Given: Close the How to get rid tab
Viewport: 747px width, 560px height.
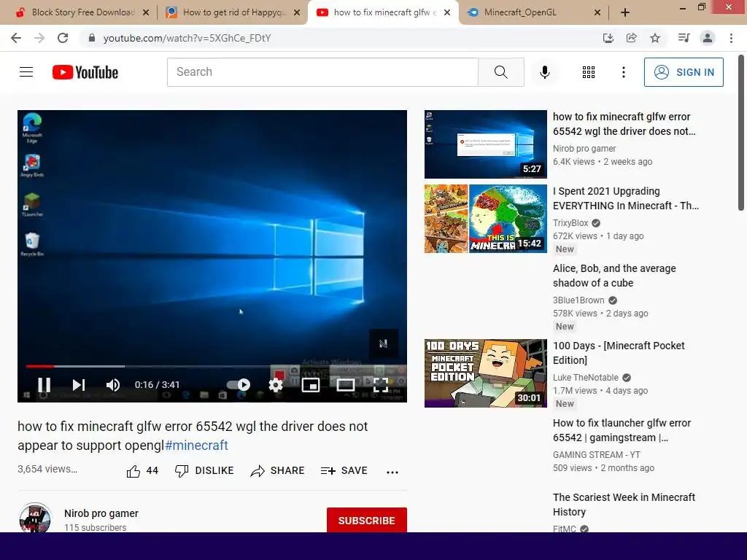Looking at the screenshot, I should pyautogui.click(x=297, y=12).
